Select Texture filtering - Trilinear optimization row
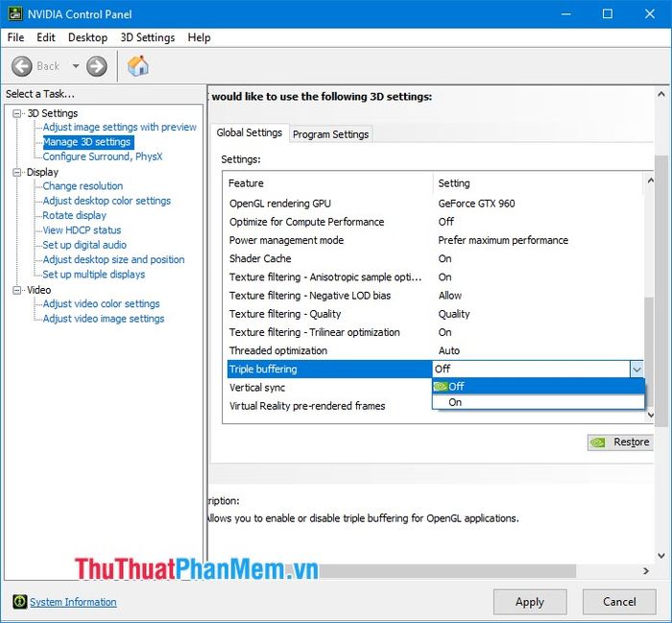 coord(435,332)
